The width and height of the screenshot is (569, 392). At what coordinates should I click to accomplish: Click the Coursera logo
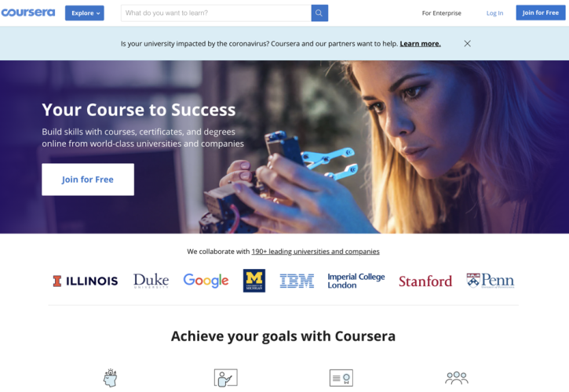28,13
